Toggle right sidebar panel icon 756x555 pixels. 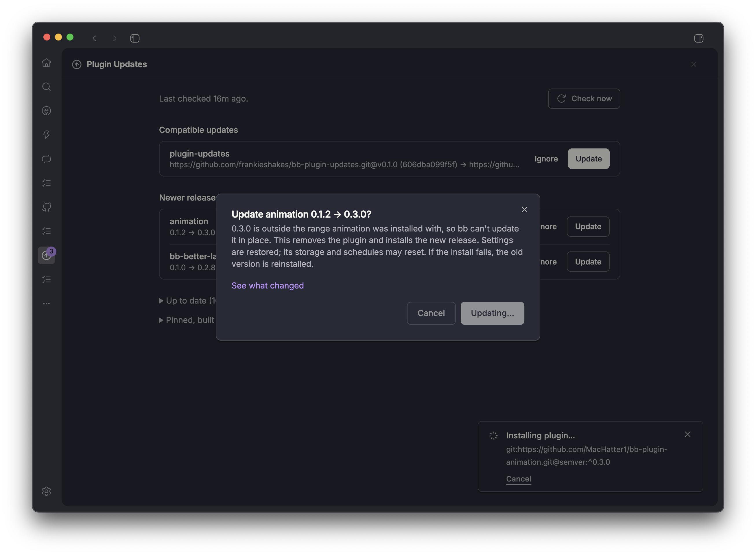pyautogui.click(x=699, y=38)
